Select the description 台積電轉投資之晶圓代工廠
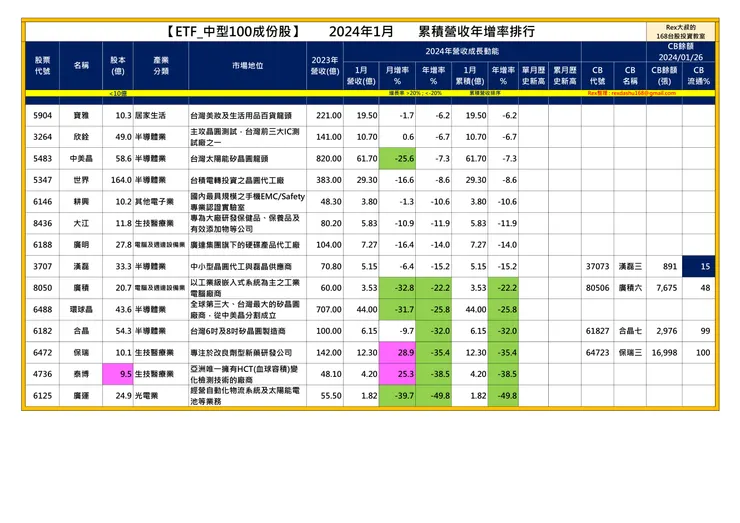This screenshot has width=740, height=523. point(237,180)
